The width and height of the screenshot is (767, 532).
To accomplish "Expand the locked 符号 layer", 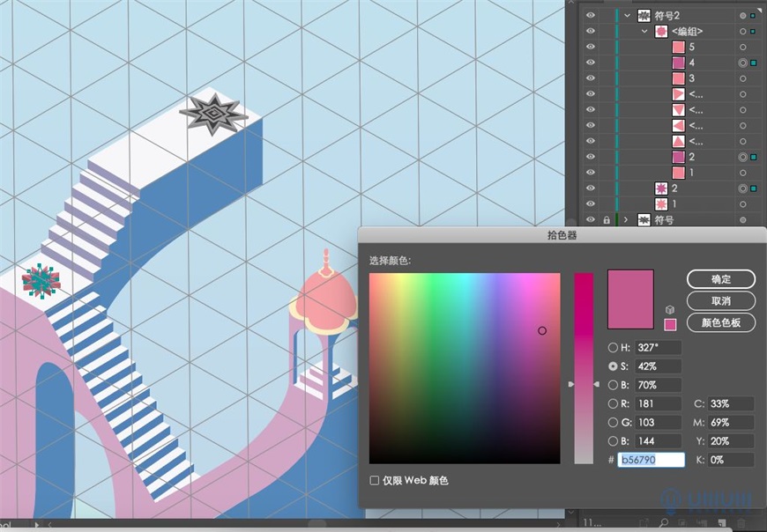I will [626, 220].
